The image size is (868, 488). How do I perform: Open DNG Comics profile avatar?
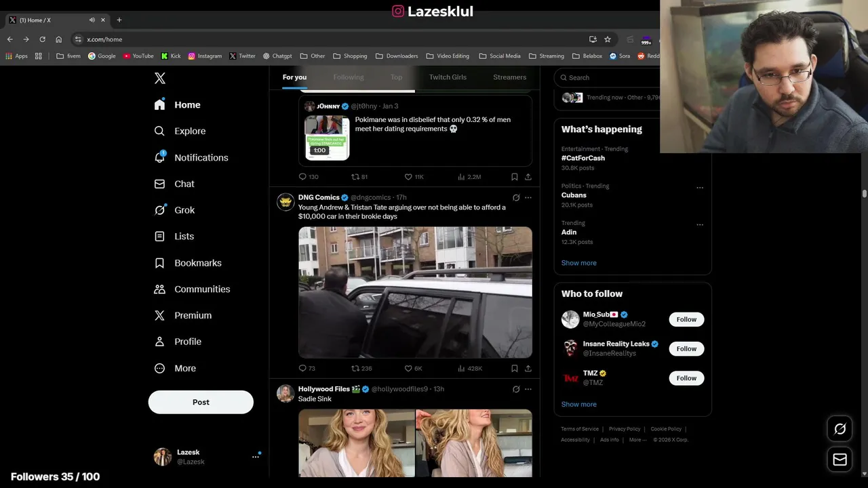(285, 202)
